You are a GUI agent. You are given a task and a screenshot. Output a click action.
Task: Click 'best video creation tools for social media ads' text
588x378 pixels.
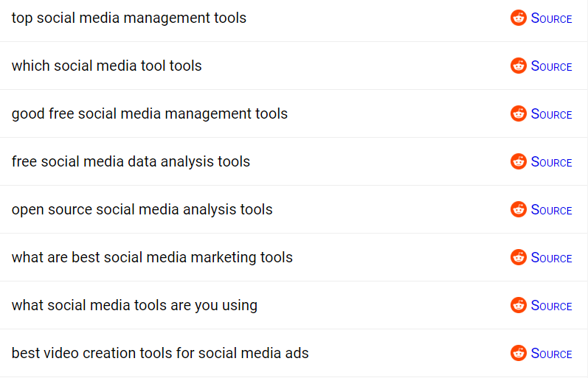tap(160, 353)
